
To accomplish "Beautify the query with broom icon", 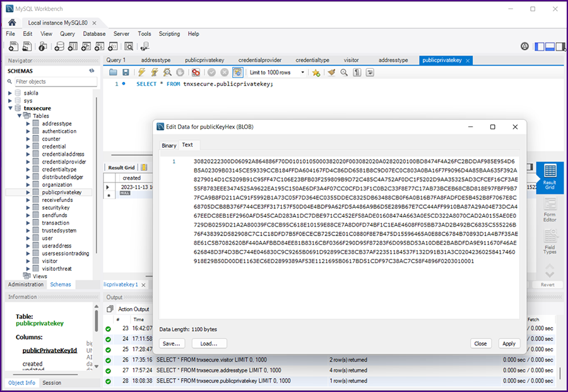I will pos(331,73).
